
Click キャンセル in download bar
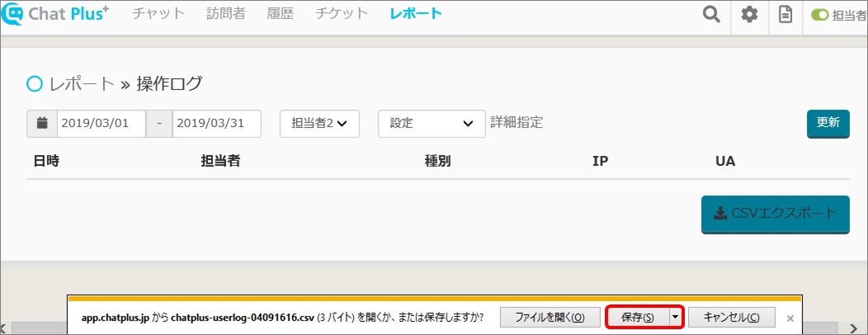tap(732, 318)
